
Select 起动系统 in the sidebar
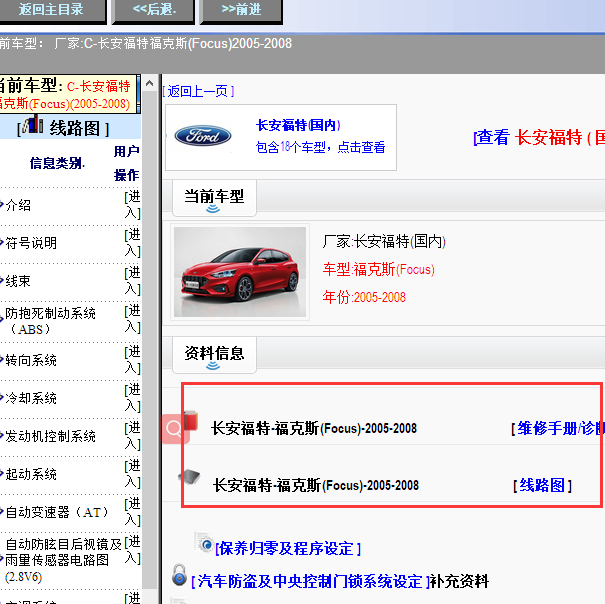pyautogui.click(x=31, y=474)
